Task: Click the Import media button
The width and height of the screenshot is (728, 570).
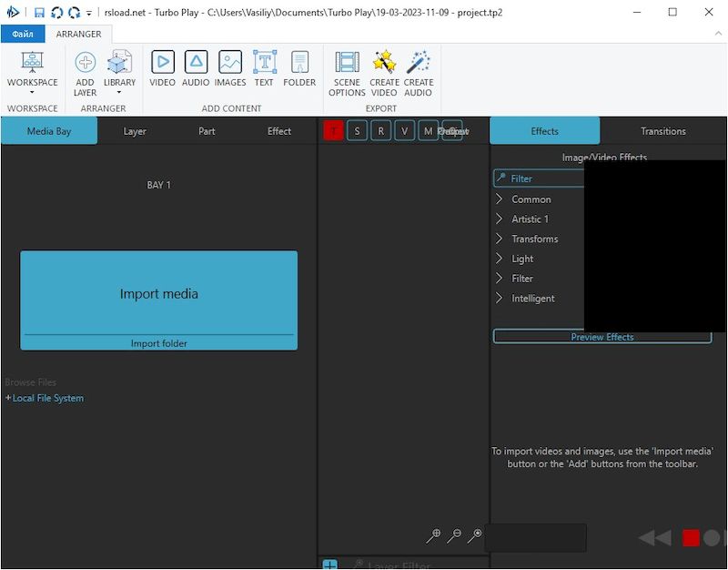Action: [158, 293]
